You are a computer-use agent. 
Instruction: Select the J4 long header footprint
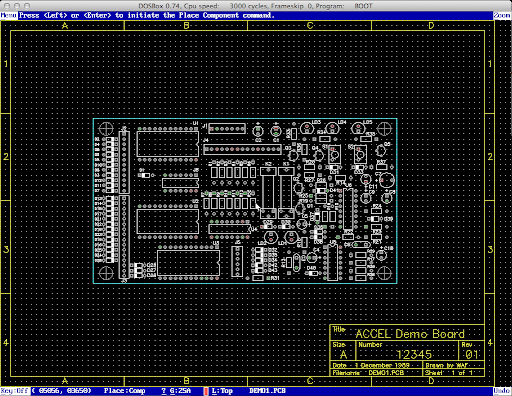pos(242,149)
